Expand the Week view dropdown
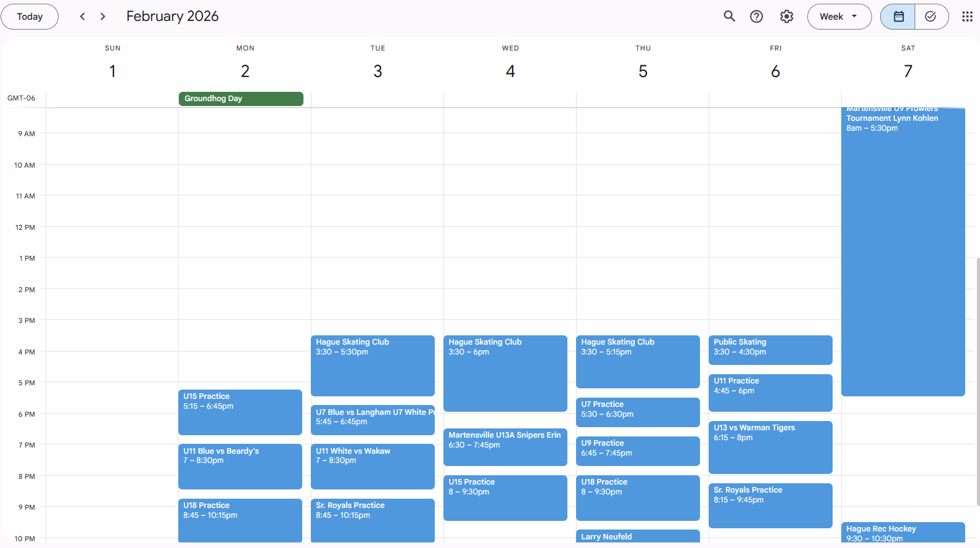Viewport: 980px width, 548px height. click(839, 17)
